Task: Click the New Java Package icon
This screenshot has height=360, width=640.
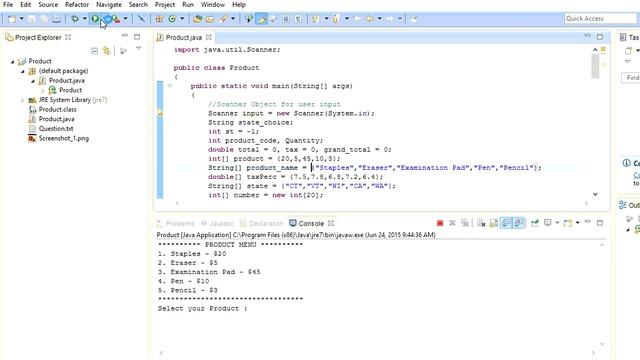Action: 159,19
